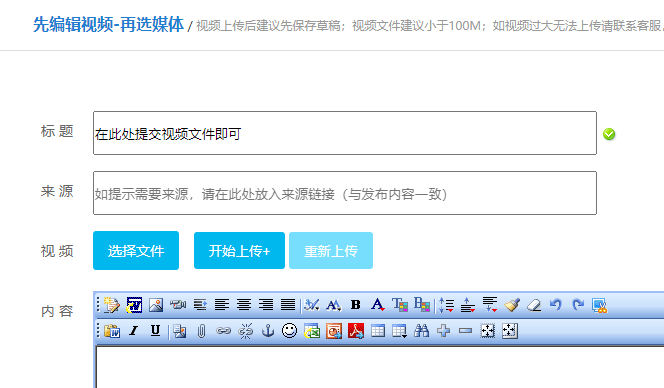Insert an image with the picture icon
The image size is (664, 388).
pyautogui.click(x=156, y=305)
